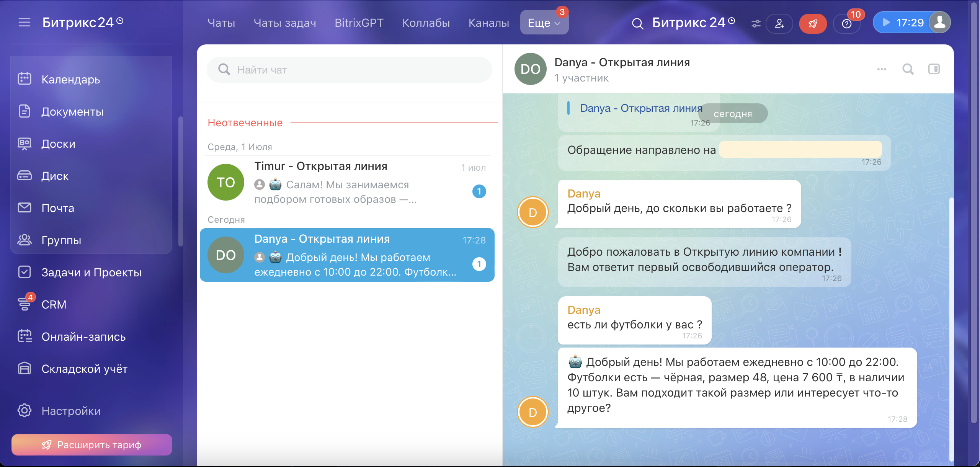Image resolution: width=980 pixels, height=467 pixels.
Task: Click the Неотвеченные section label
Action: (x=245, y=123)
